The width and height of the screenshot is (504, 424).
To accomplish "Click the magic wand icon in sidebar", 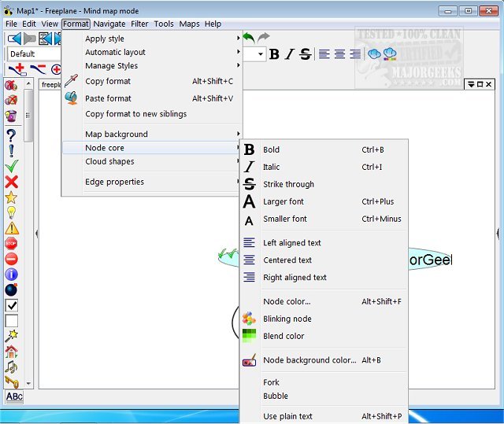I will click(11, 336).
